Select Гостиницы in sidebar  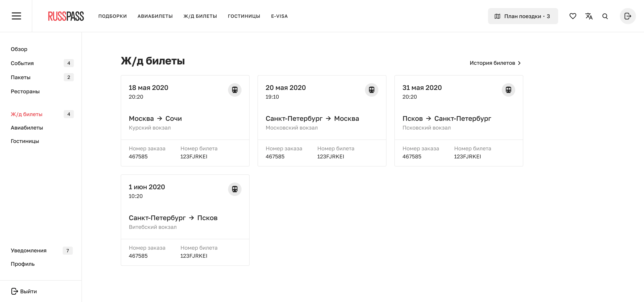pyautogui.click(x=25, y=141)
